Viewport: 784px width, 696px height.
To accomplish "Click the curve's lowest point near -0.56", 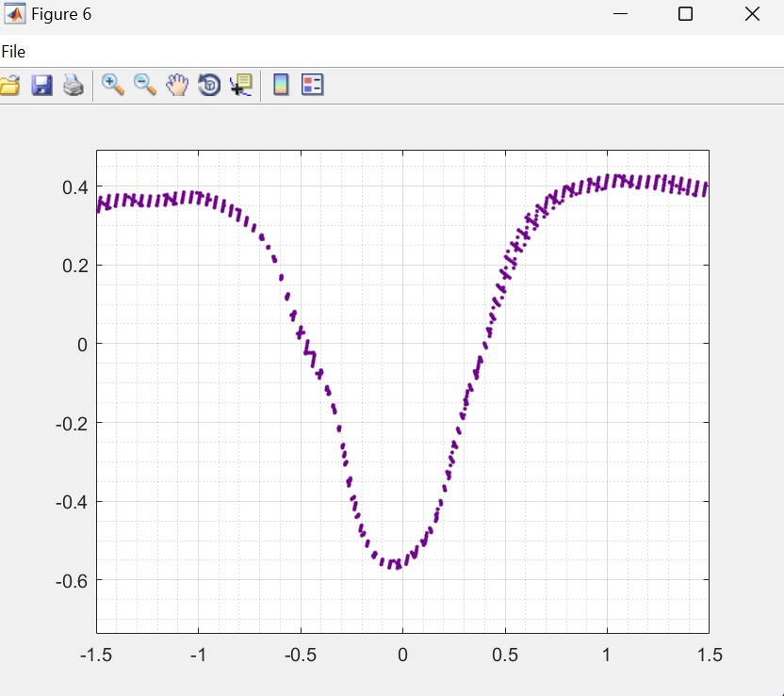I will [x=398, y=565].
